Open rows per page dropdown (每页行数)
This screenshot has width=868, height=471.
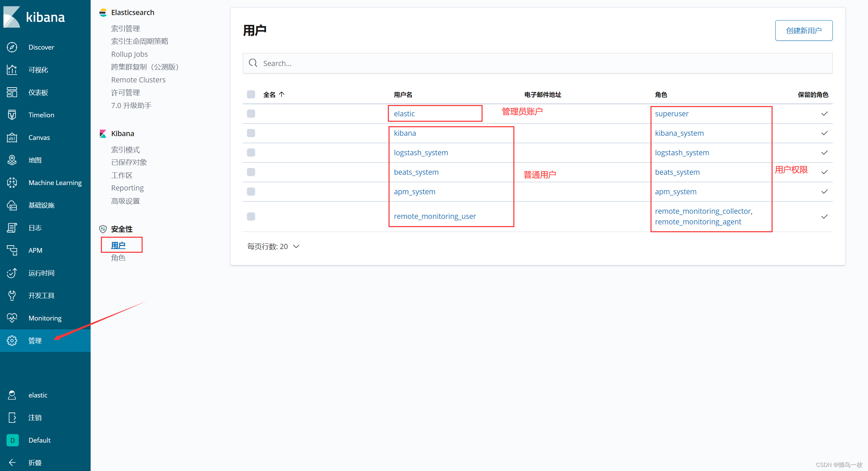click(x=273, y=246)
